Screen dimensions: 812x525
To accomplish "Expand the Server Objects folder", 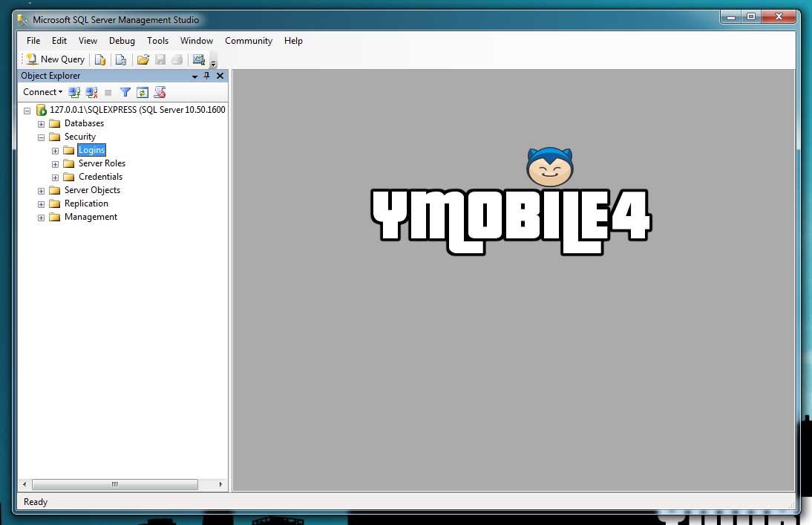I will (x=41, y=192).
